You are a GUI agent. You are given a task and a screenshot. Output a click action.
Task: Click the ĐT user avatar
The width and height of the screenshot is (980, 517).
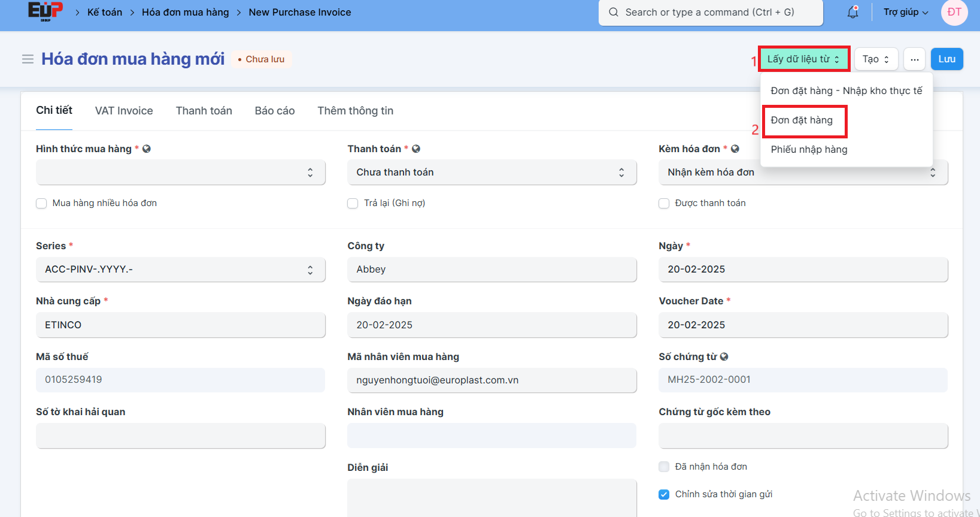[954, 12]
